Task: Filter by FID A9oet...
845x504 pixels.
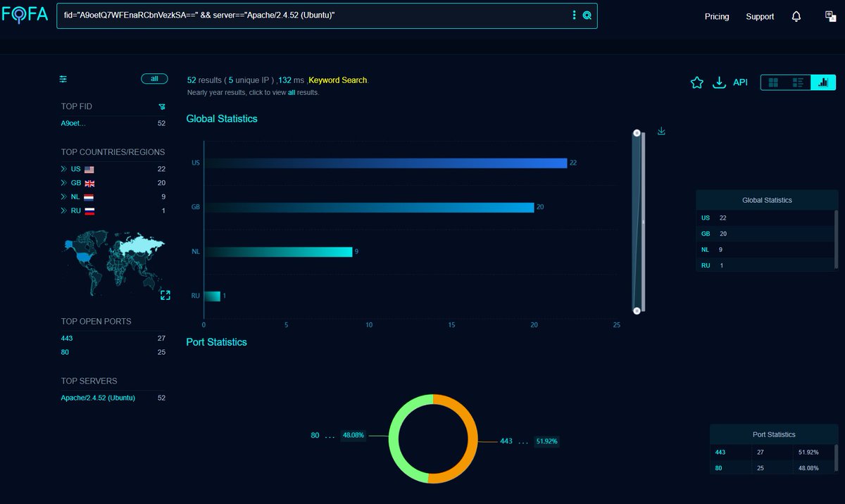Action: (x=73, y=123)
